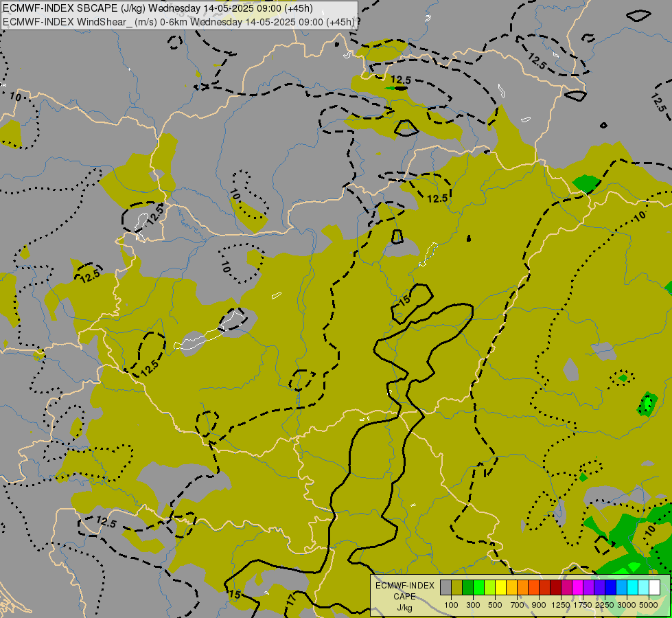The height and width of the screenshot is (618, 672).
Task: Click the orange-red swatch before 900
Action: [x=533, y=588]
